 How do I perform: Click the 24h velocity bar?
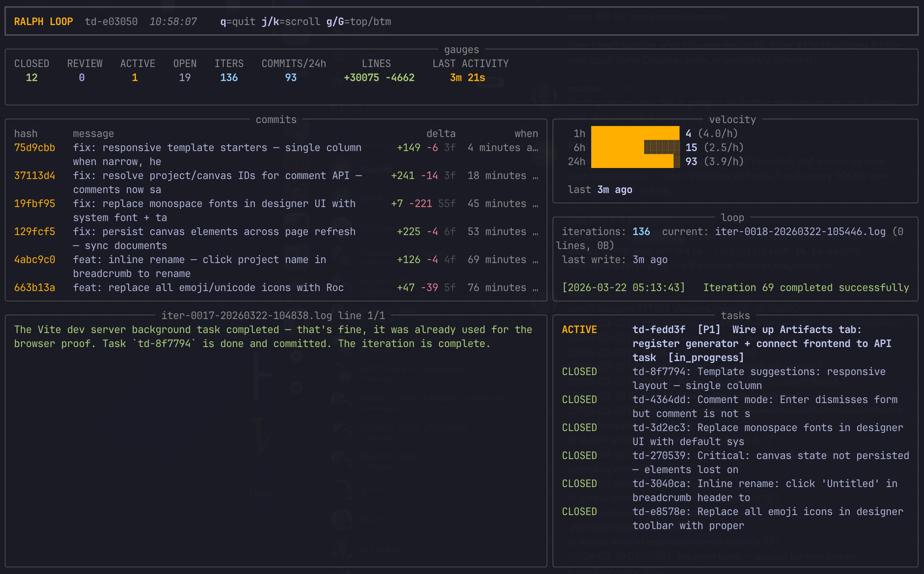635,161
